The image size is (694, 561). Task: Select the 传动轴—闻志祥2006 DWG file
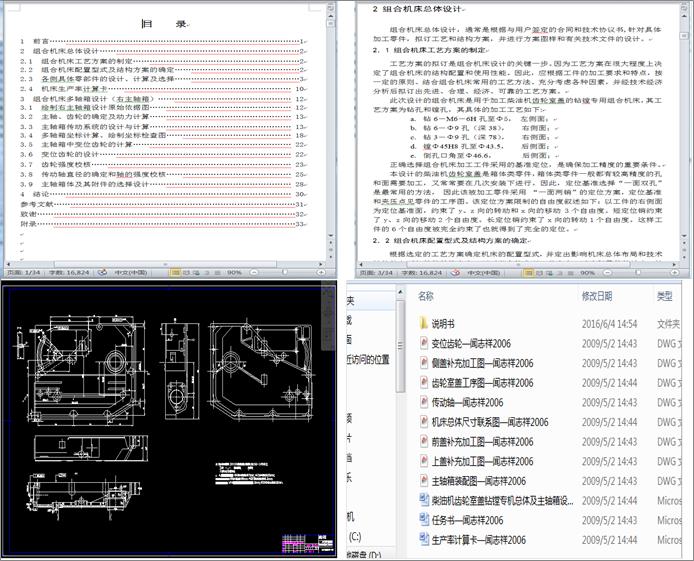(461, 403)
